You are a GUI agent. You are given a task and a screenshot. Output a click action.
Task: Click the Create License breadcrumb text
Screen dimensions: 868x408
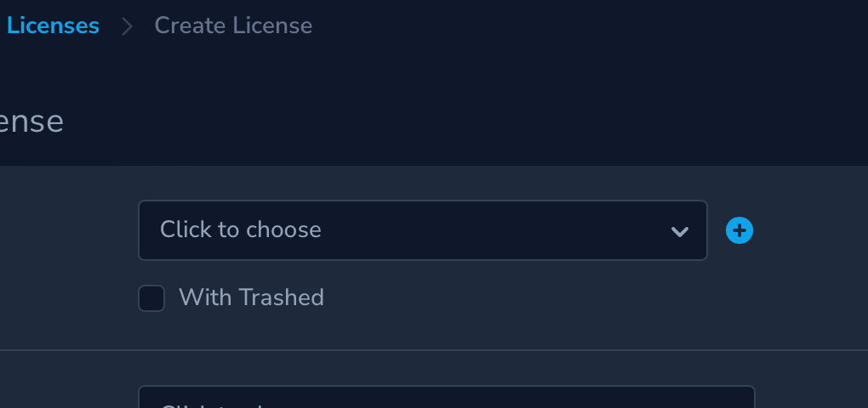(233, 25)
